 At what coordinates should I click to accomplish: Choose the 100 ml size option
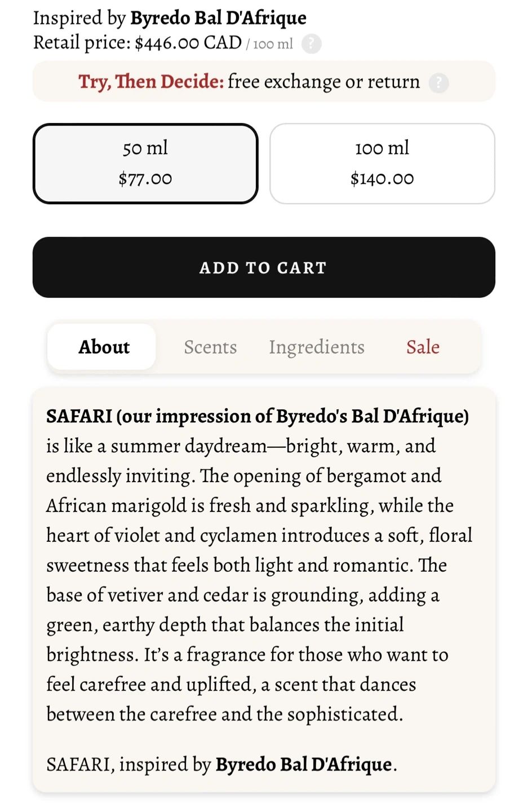382,164
